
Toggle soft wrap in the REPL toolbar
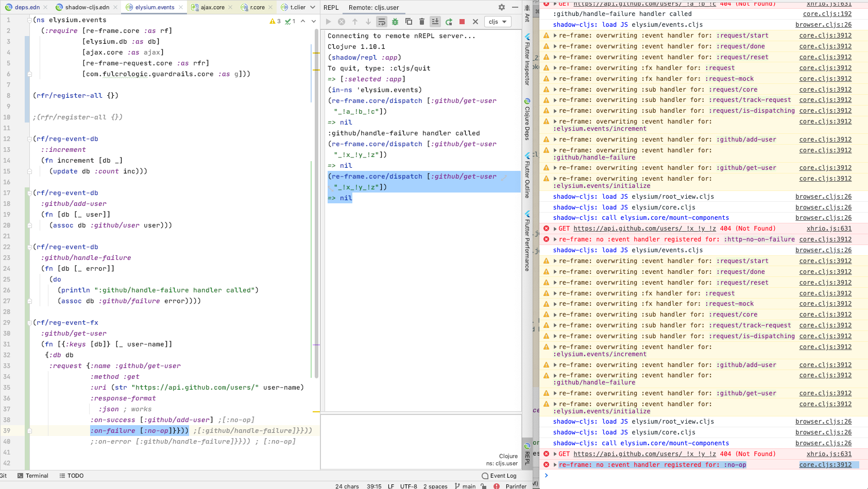point(382,22)
